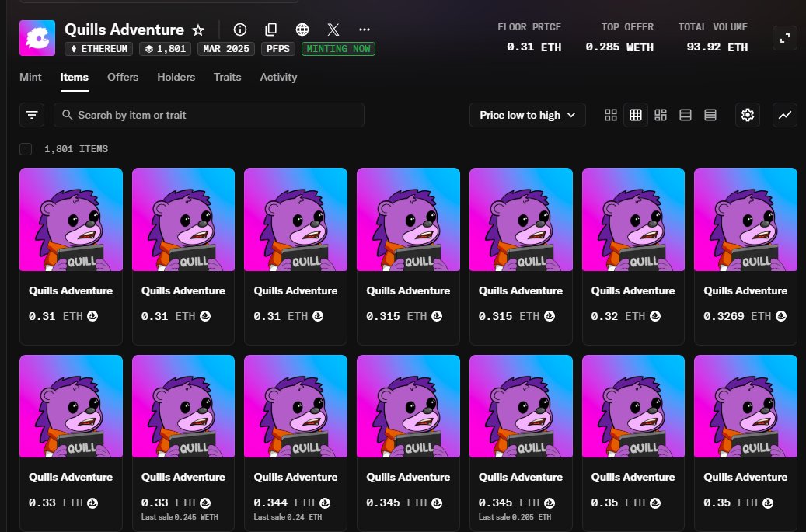Open more options ellipsis menu
Image resolution: width=806 pixels, height=532 pixels.
pyautogui.click(x=365, y=30)
